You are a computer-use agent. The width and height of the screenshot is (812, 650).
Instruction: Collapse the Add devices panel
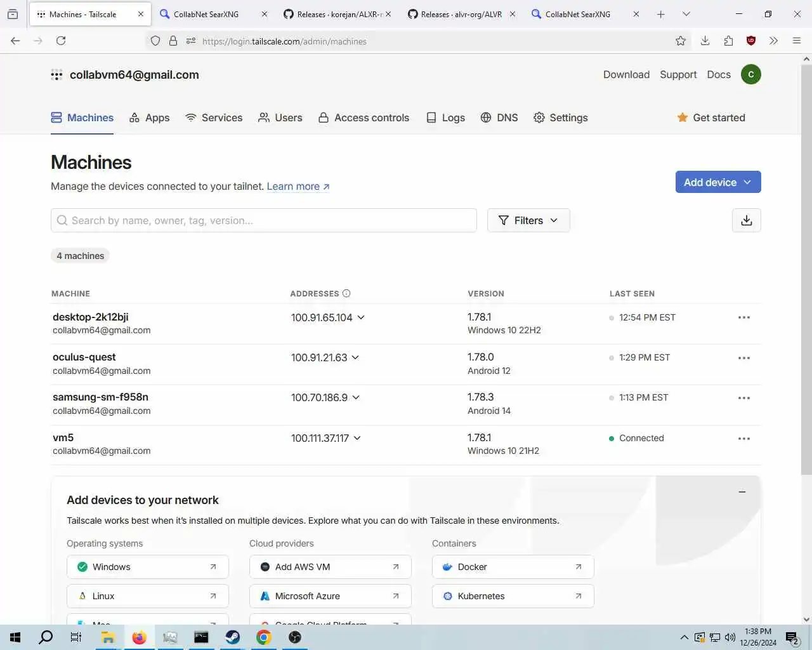[x=742, y=492]
